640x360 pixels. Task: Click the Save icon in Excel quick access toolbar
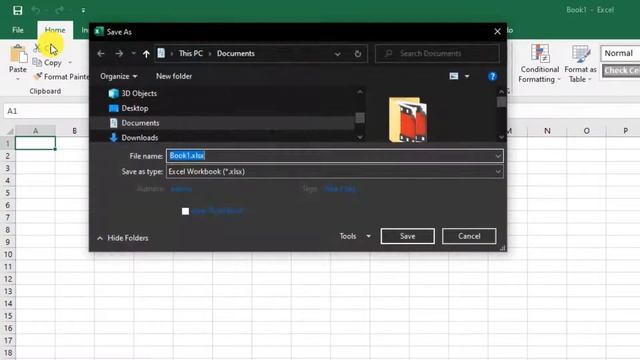point(18,10)
